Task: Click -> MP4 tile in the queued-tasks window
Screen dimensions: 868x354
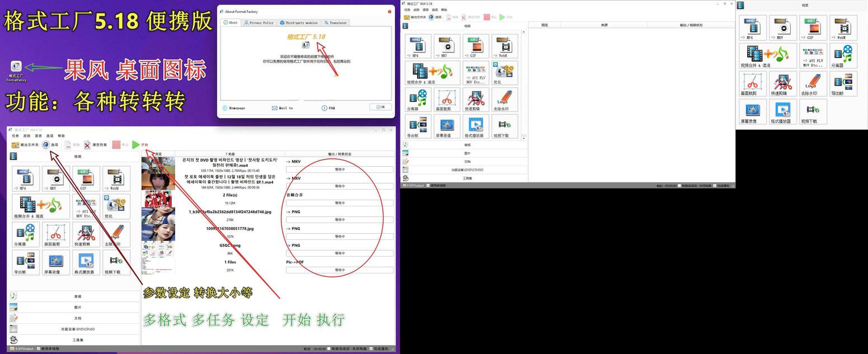Action: pos(25,178)
